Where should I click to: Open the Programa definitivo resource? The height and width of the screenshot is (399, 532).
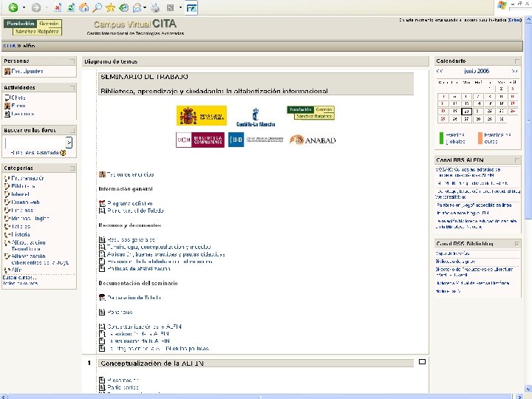pyautogui.click(x=129, y=204)
